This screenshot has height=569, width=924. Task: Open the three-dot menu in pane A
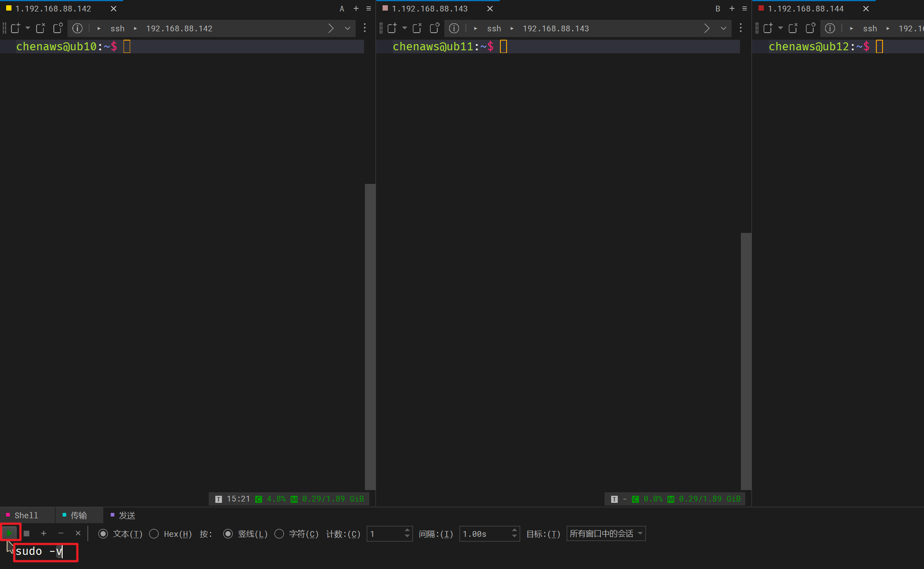pos(364,28)
